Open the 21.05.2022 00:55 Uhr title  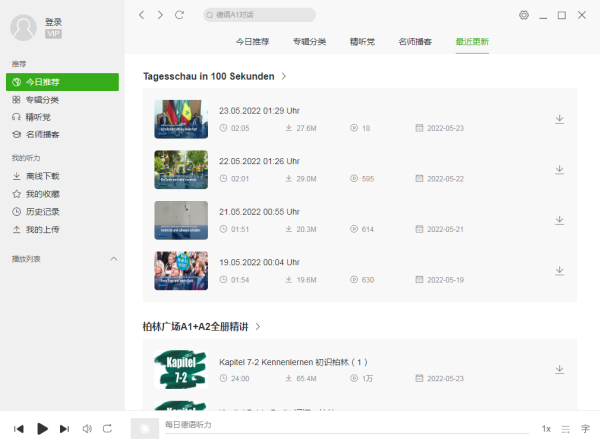(259, 212)
